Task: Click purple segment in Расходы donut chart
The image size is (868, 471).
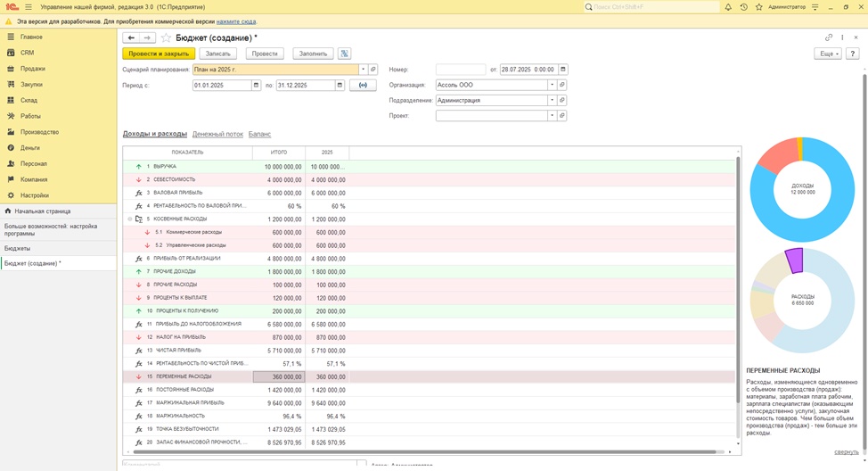Action: 795,260
